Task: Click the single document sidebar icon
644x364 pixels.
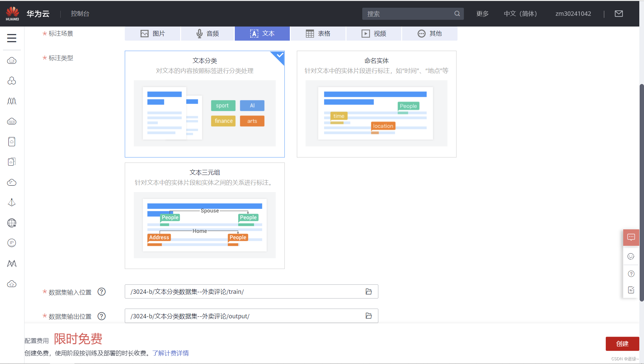Action: tap(12, 142)
